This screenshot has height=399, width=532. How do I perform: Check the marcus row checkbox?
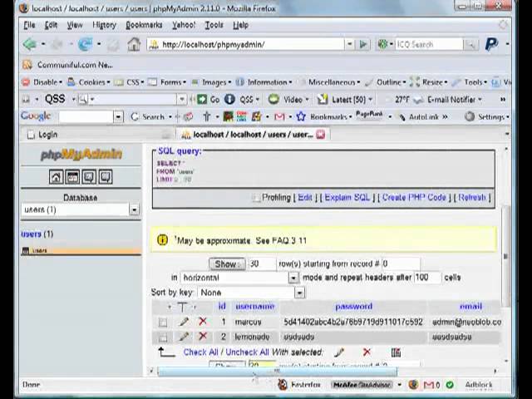pos(163,322)
